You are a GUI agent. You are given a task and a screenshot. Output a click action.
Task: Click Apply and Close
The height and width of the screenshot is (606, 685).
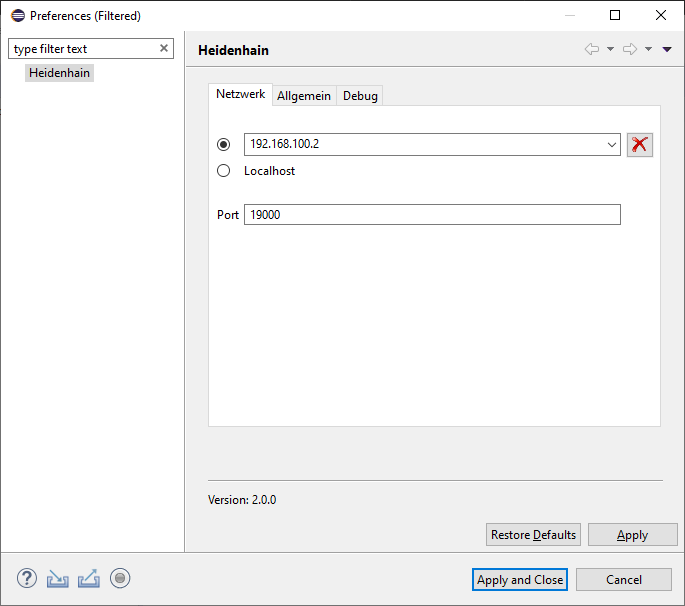click(x=520, y=580)
